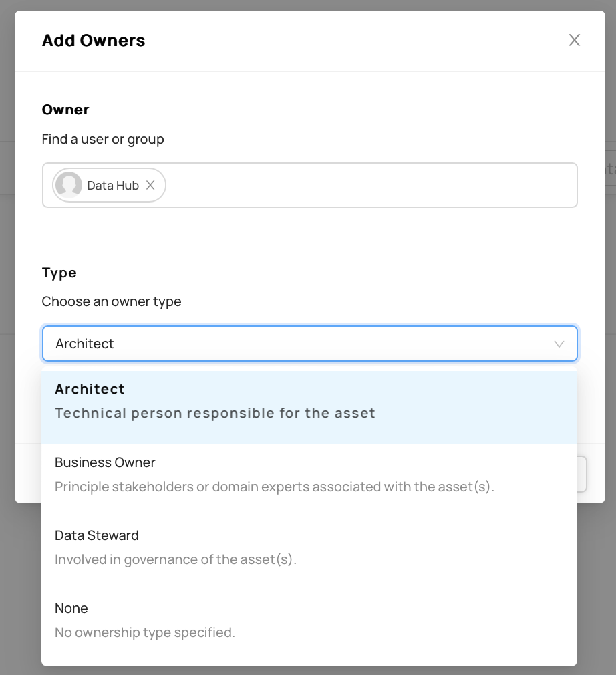This screenshot has width=616, height=675.
Task: Click the 'Principle stakeholders or domain experts' description
Action: 274,487
